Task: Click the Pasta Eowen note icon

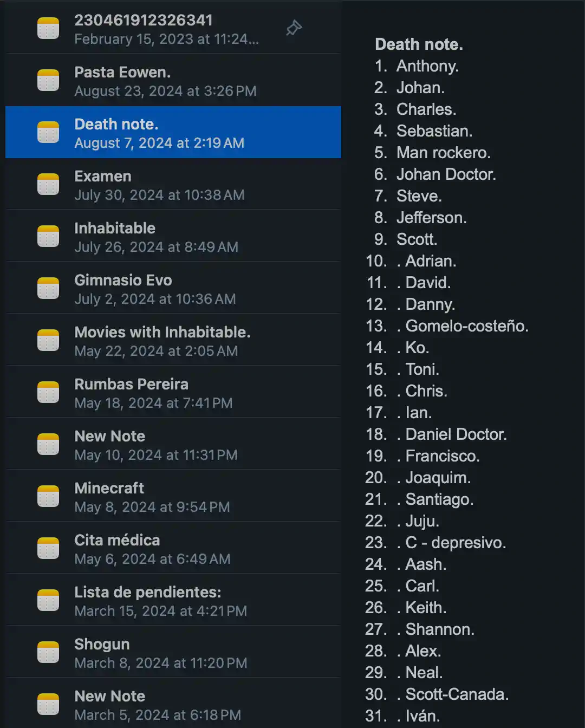Action: coord(48,80)
